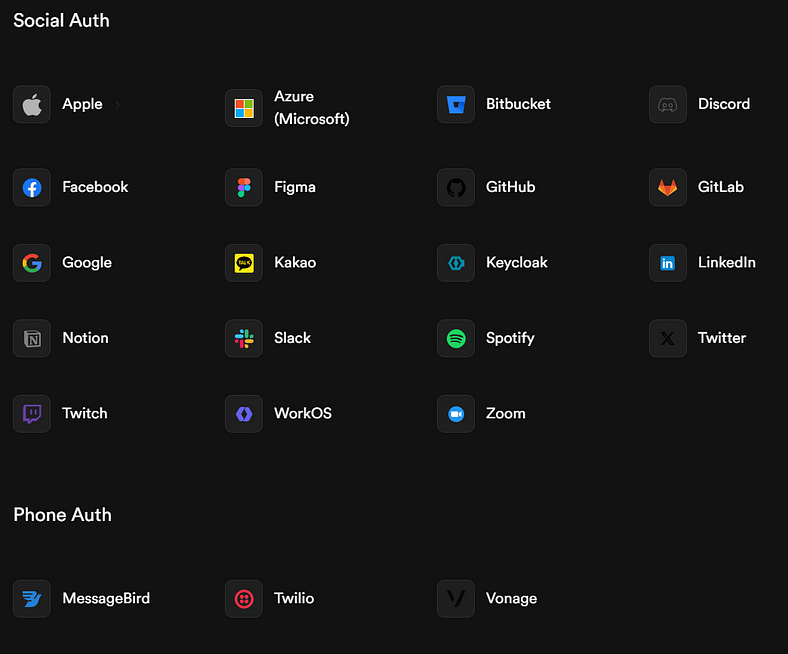Open the Facebook link text
This screenshot has height=654, width=788.
click(95, 187)
